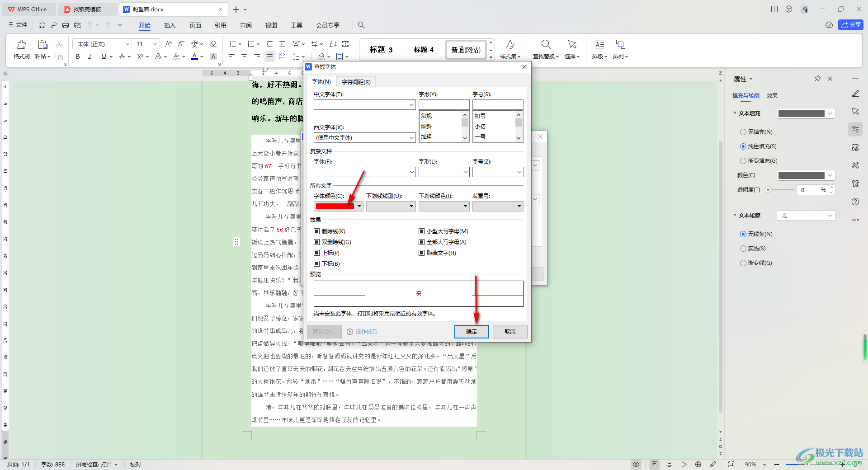Toggle the Double strikethrough (双删除线) checkbox
Image resolution: width=868 pixels, height=470 pixels.
[x=316, y=242]
